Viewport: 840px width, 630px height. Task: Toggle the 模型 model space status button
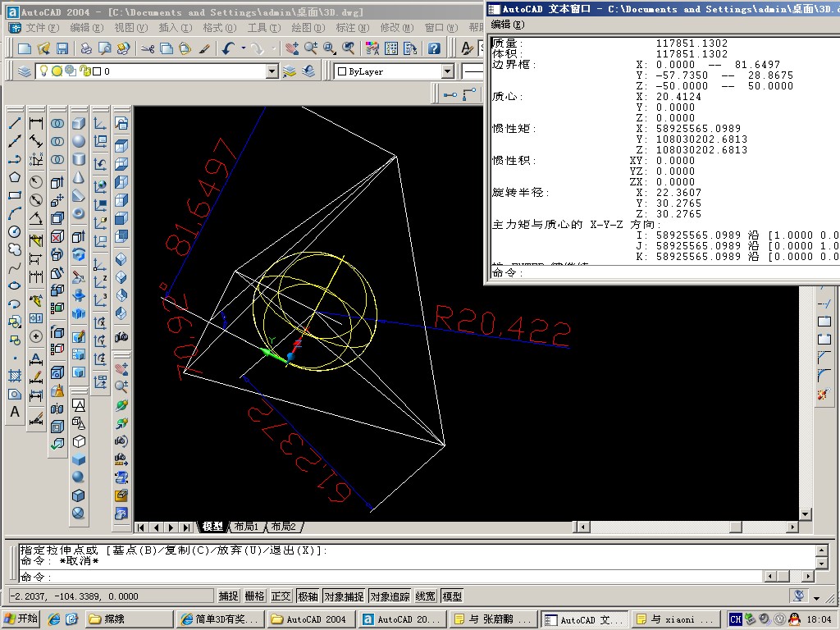click(x=452, y=596)
